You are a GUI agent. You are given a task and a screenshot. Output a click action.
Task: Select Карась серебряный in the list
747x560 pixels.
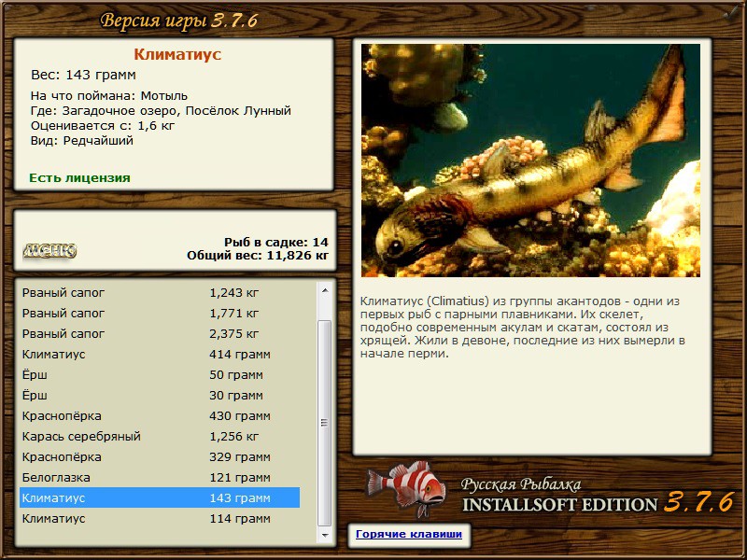click(160, 436)
